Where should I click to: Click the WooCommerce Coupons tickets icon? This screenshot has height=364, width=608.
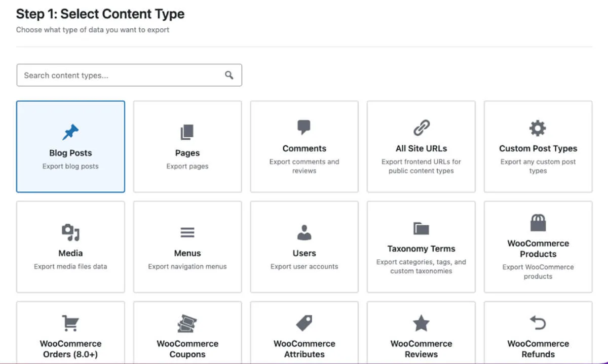pos(187,323)
